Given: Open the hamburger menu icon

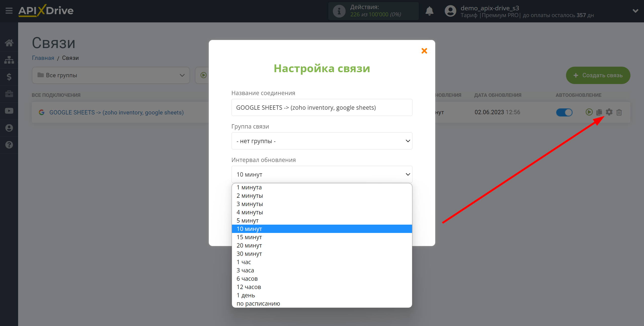Looking at the screenshot, I should tap(9, 11).
